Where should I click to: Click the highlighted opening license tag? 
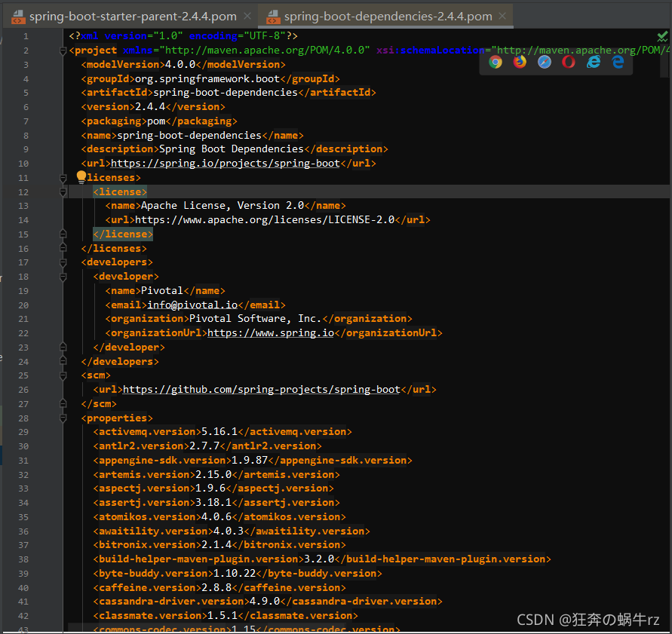point(120,191)
